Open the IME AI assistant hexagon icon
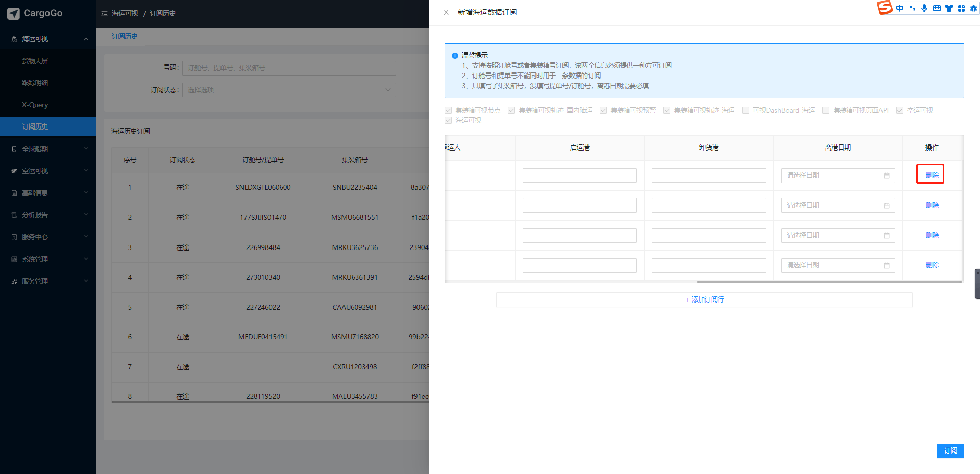This screenshot has height=474, width=980. [973, 8]
